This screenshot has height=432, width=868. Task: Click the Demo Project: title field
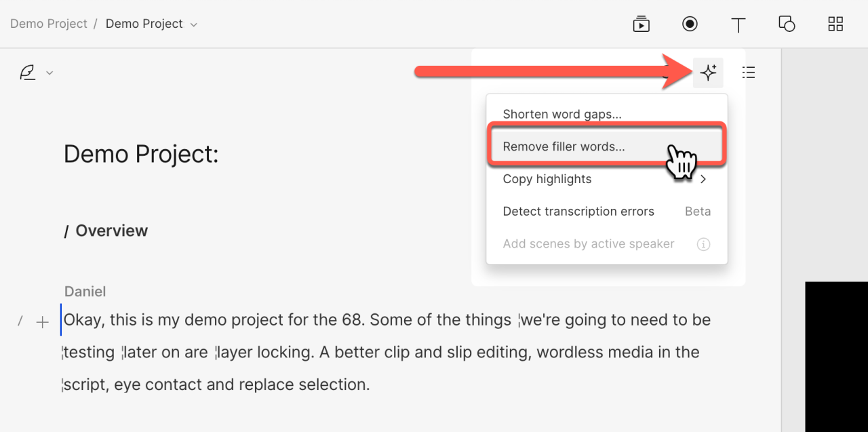pyautogui.click(x=141, y=155)
